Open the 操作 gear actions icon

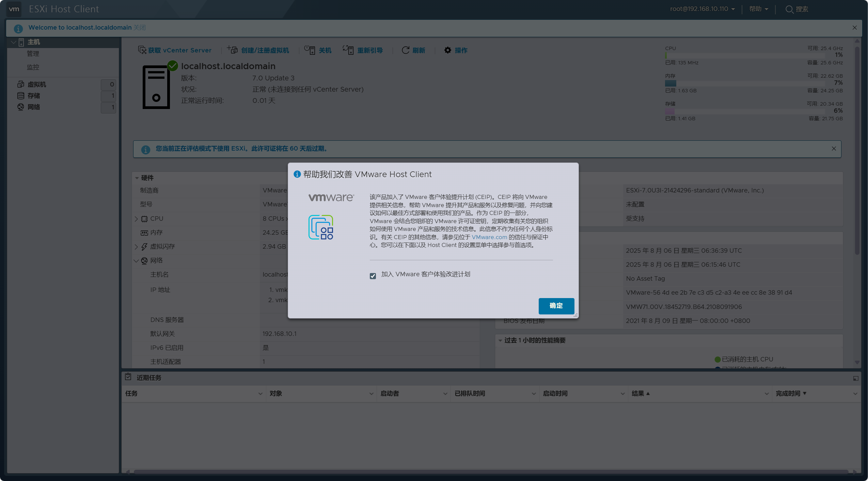tap(447, 50)
